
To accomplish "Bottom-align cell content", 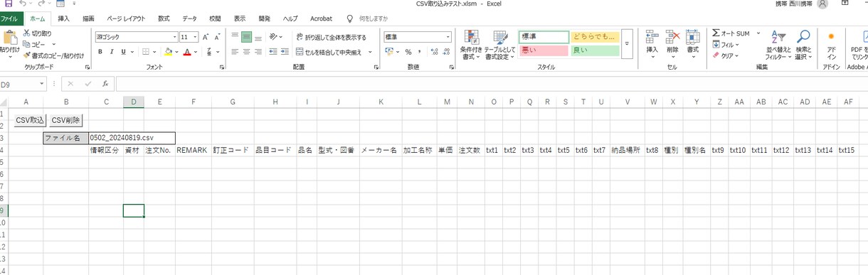I will click(259, 37).
